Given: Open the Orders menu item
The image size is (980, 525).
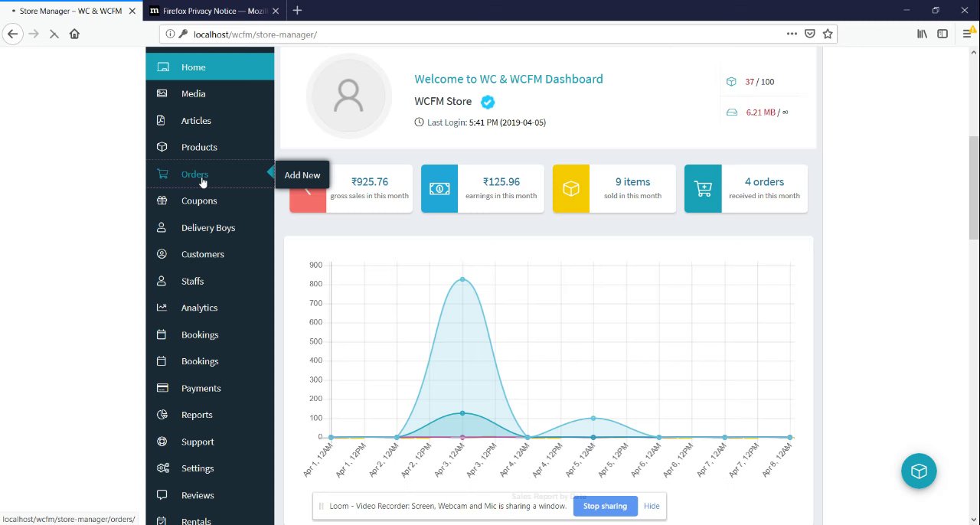Looking at the screenshot, I should pos(194,174).
